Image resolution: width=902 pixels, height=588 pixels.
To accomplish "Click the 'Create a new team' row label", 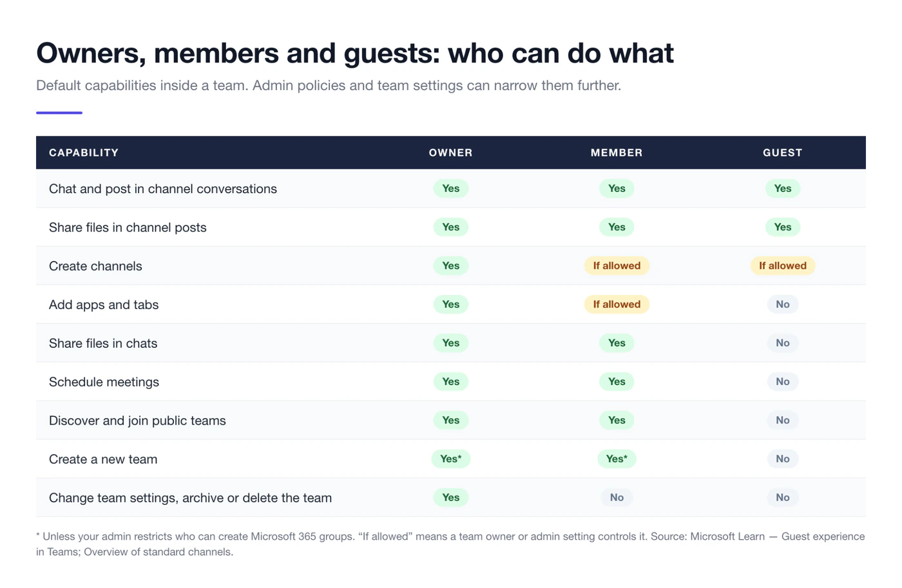I will tap(103, 459).
